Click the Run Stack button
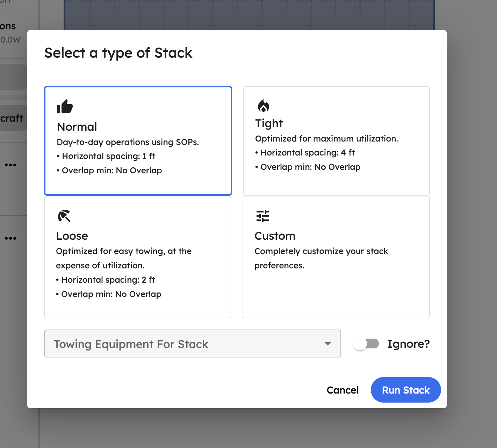 tap(406, 390)
